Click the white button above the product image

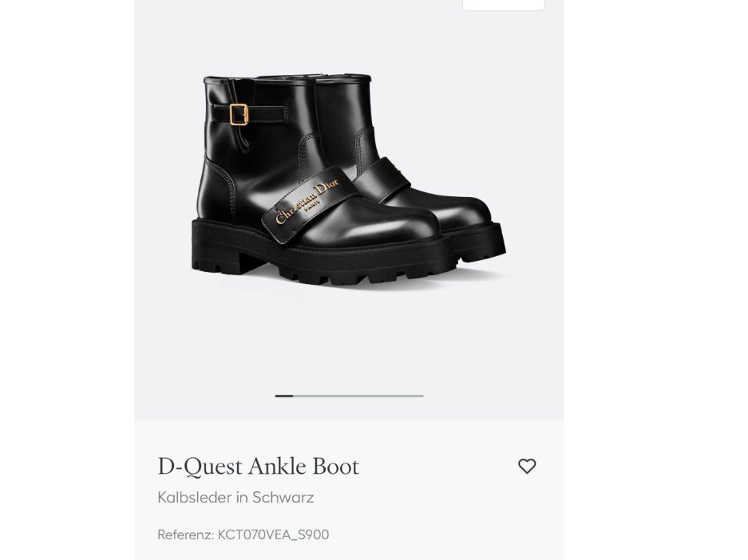tap(503, 4)
